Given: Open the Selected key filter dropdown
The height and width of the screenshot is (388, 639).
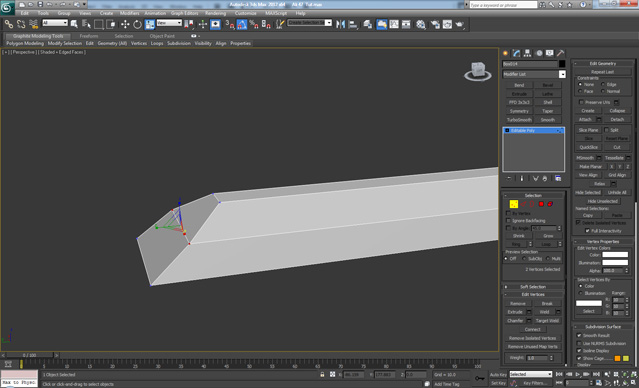Looking at the screenshot, I should point(530,374).
